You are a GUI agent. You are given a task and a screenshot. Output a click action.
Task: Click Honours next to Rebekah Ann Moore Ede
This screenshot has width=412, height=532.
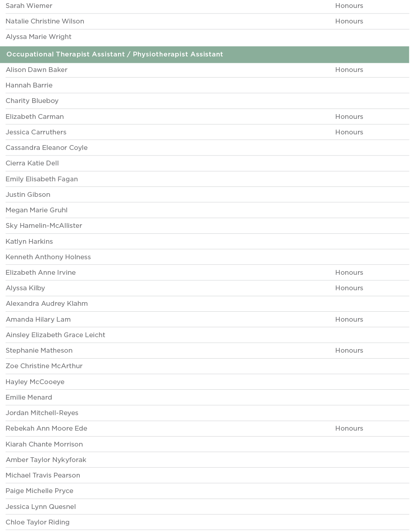click(349, 429)
